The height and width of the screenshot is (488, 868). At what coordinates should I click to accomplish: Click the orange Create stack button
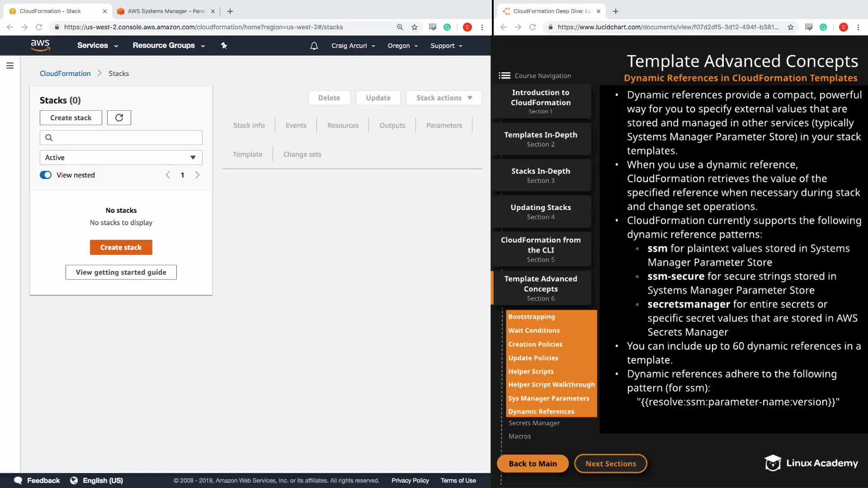(121, 247)
